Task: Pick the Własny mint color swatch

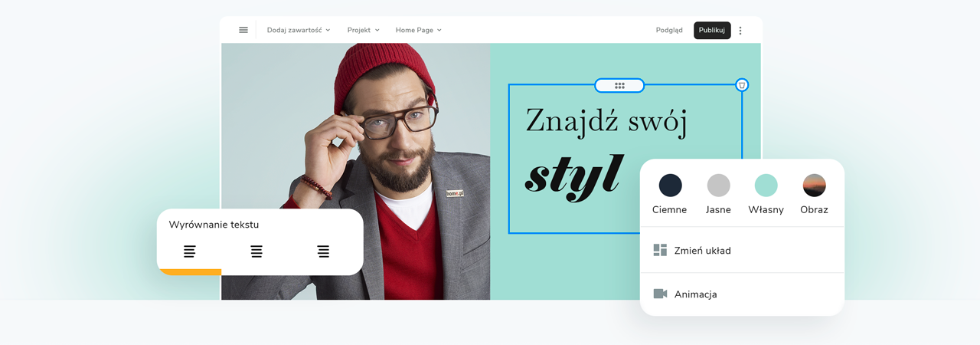Action: pyautogui.click(x=766, y=186)
